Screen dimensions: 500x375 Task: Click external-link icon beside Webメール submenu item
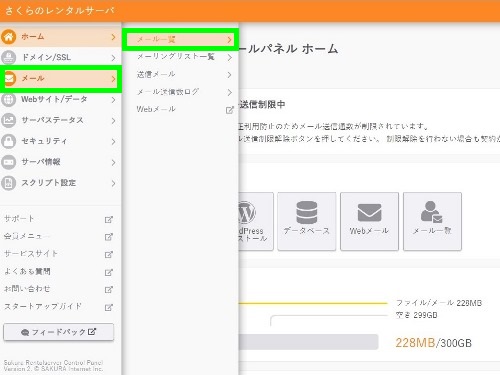(x=230, y=110)
